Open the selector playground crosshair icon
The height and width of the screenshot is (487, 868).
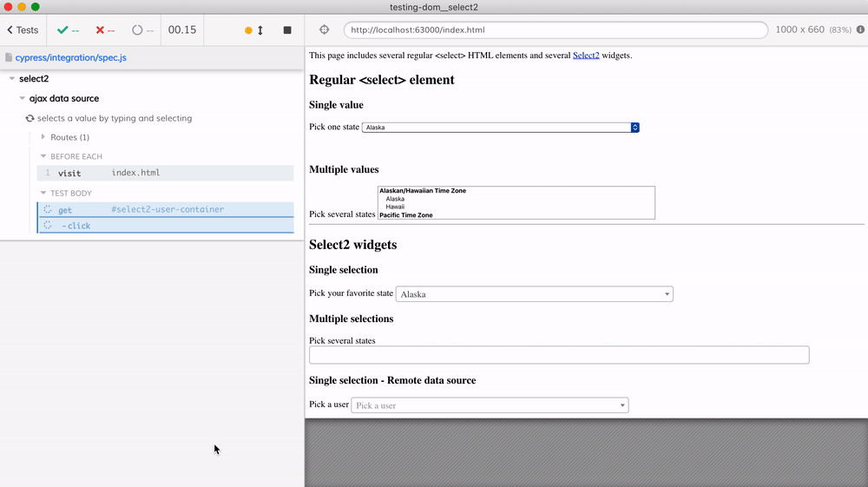[x=325, y=30]
